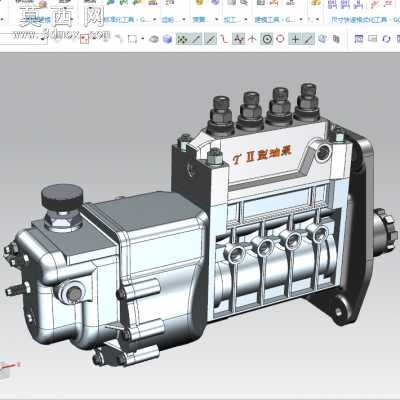Click the 加工 ribbon group label
The width and height of the screenshot is (400, 400).
coord(231,20)
